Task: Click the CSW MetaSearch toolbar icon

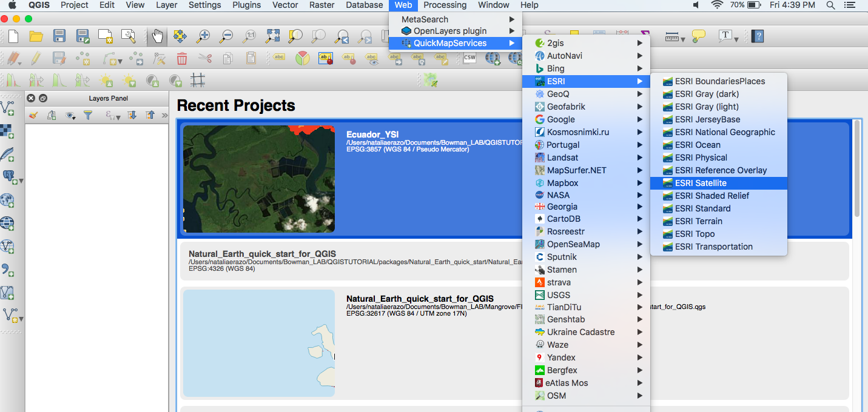Action: pos(469,58)
